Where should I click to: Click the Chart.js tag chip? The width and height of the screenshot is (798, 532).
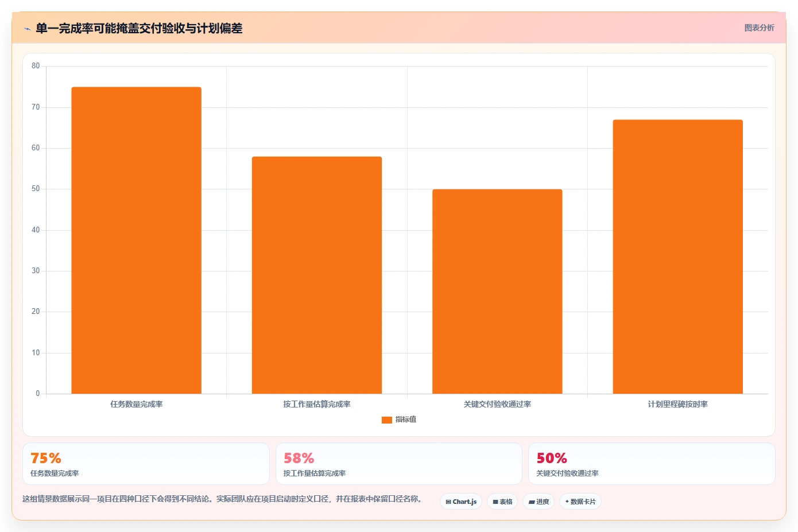tap(461, 502)
